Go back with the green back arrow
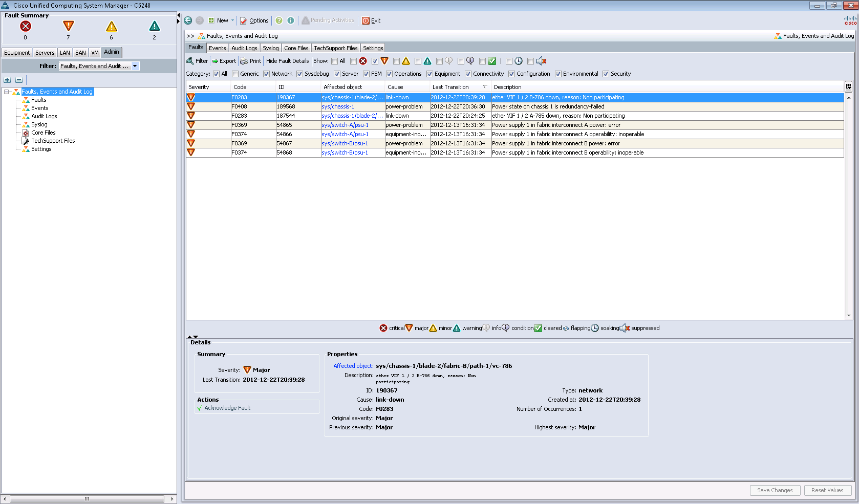 coord(188,20)
